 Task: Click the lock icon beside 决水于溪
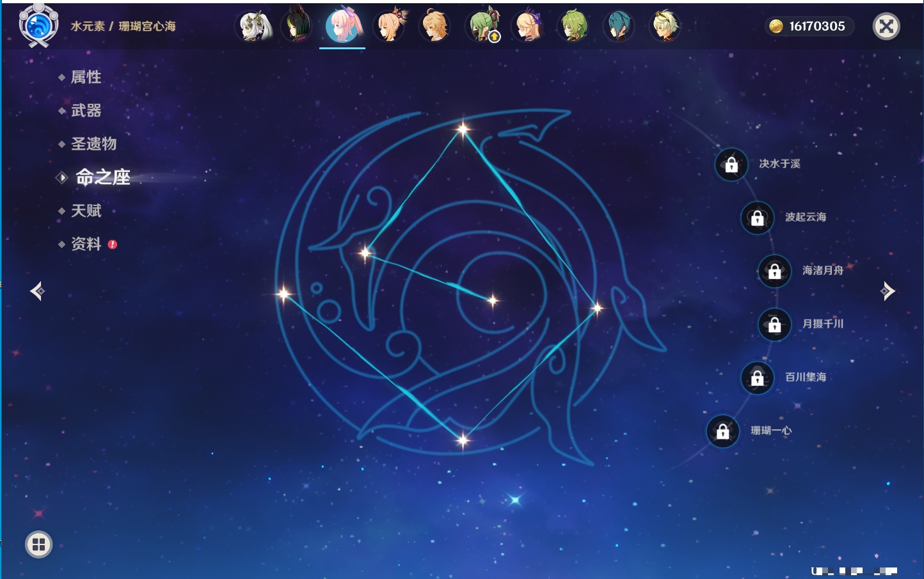click(x=731, y=164)
